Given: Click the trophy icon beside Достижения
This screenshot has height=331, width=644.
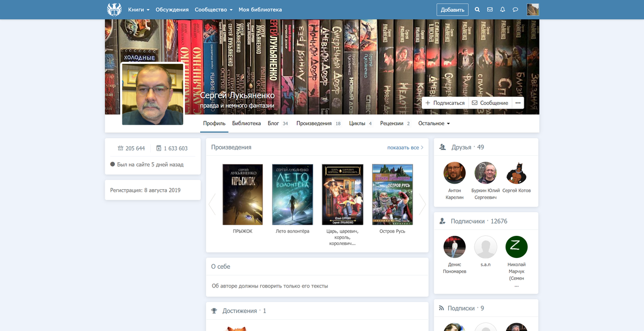Looking at the screenshot, I should click(x=214, y=311).
